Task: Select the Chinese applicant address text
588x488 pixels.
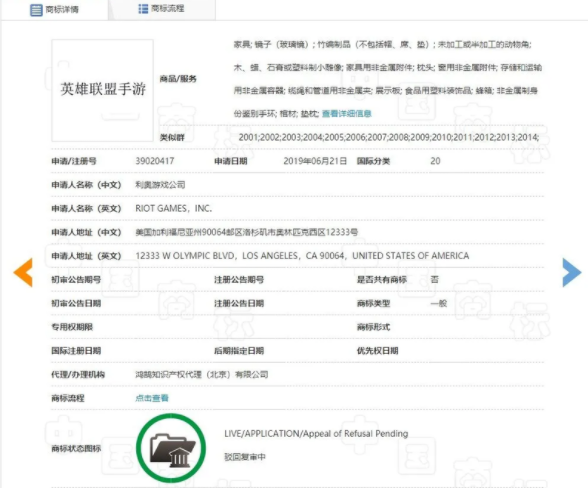Action: tap(246, 232)
